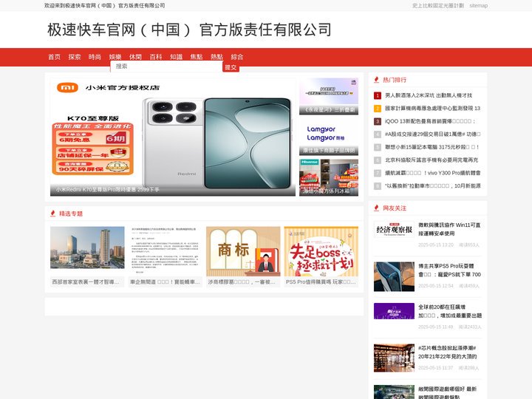
Task: Open ranked article about vivo Y300 Pro
Action: [x=432, y=173]
